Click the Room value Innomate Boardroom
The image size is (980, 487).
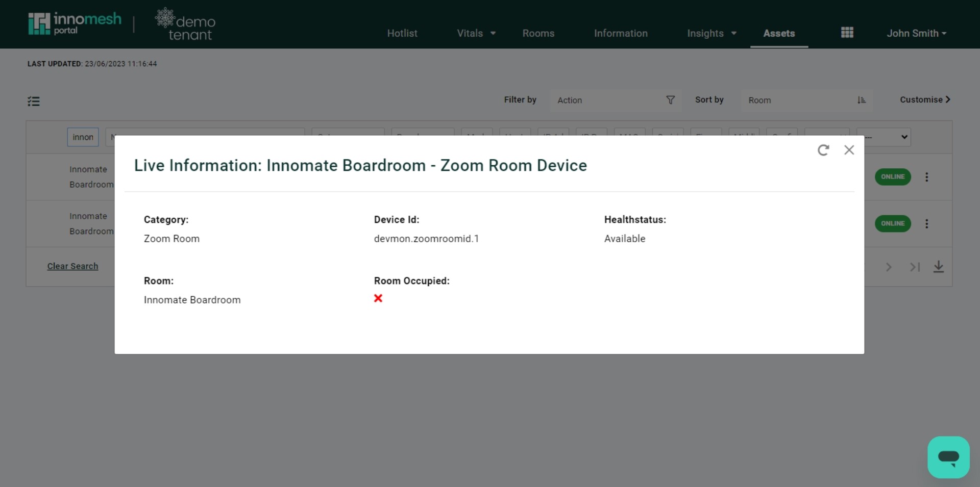click(192, 300)
